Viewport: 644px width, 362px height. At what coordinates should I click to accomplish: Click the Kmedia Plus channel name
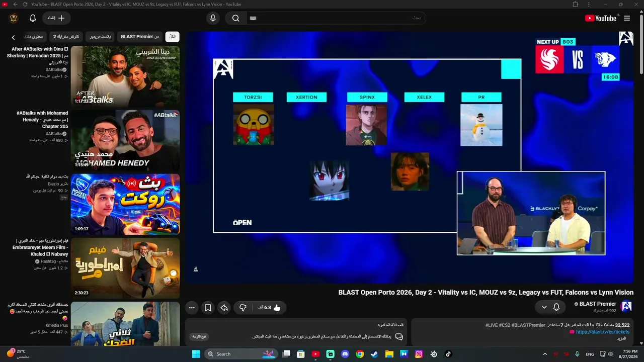pyautogui.click(x=57, y=325)
